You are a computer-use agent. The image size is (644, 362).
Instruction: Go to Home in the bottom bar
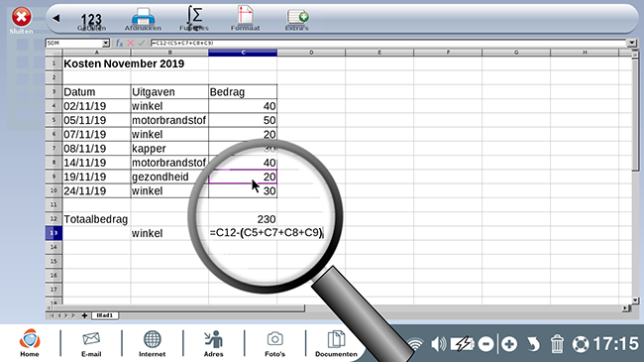[x=30, y=343]
